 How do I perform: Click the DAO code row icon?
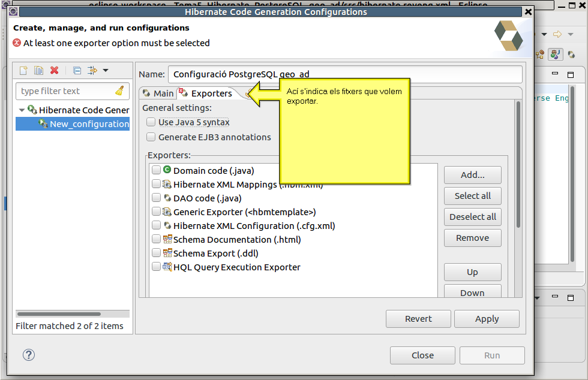point(167,198)
